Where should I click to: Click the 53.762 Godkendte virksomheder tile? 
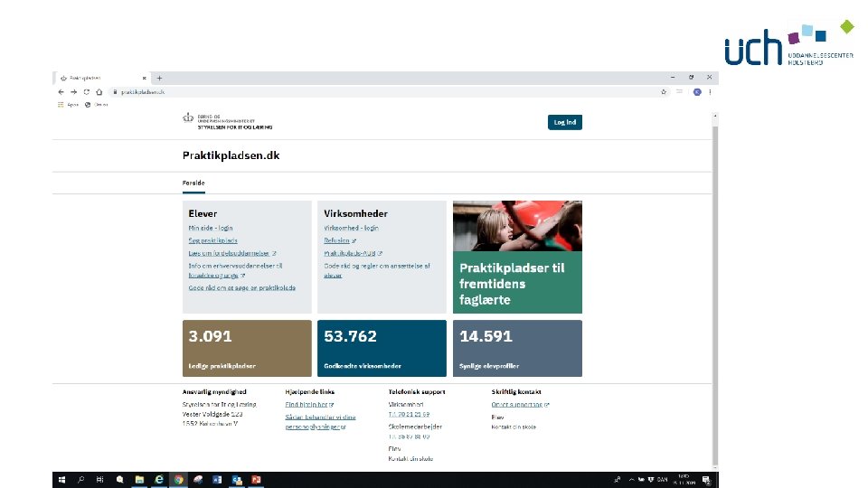[382, 348]
